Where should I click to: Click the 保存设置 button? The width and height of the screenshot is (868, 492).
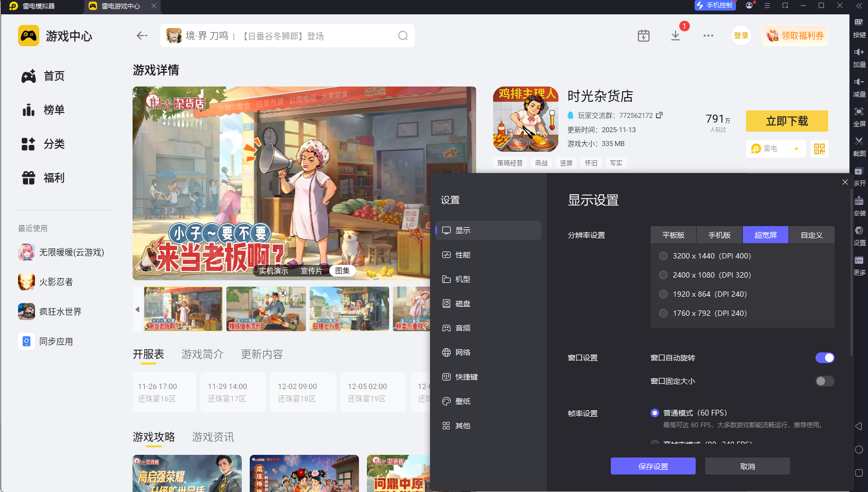653,467
